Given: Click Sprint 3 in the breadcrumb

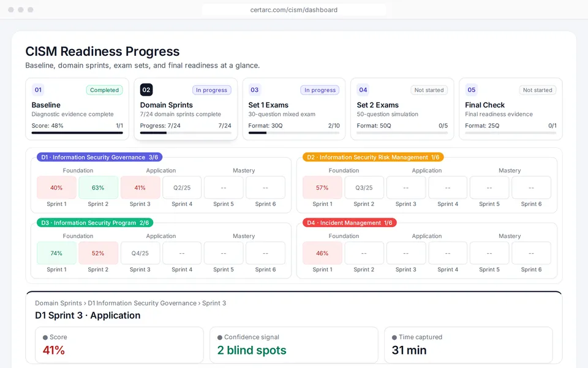Looking at the screenshot, I should [214, 303].
